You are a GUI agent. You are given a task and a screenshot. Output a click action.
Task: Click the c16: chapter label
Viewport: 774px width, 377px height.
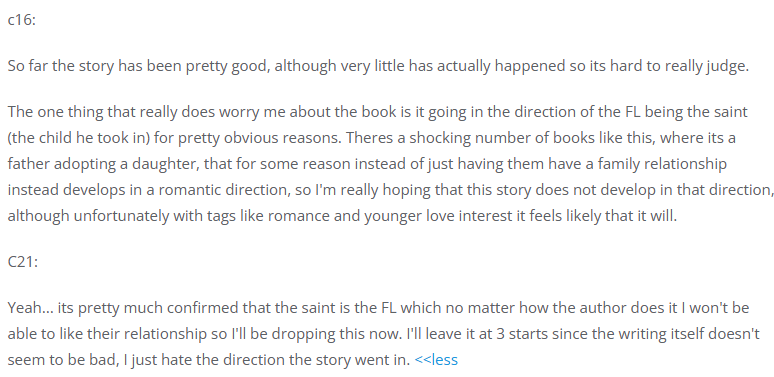click(x=22, y=20)
